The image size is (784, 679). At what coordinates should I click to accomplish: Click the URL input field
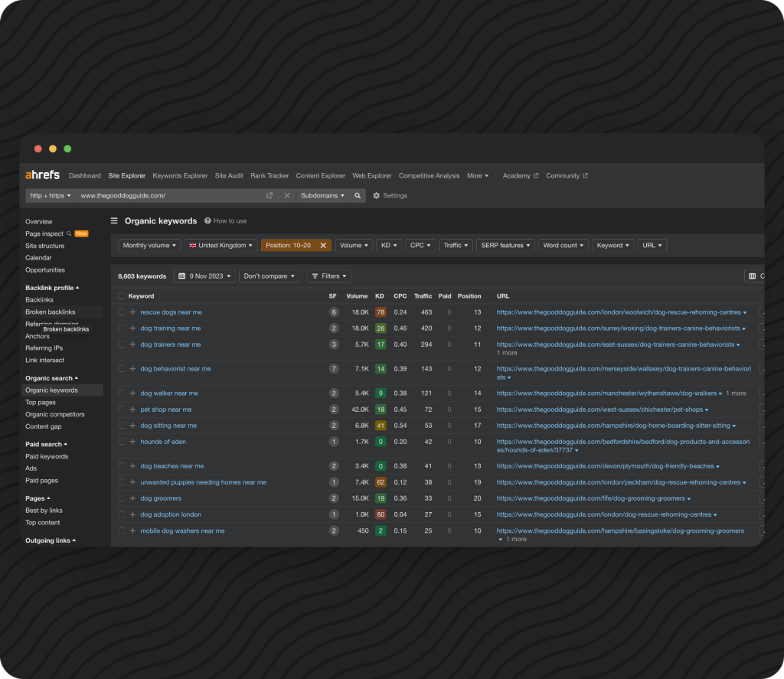(170, 195)
